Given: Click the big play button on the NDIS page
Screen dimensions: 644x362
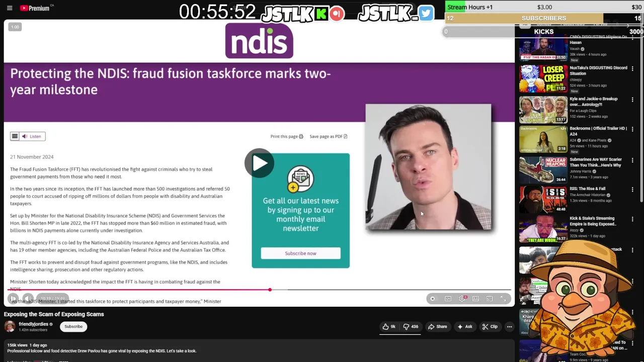Looking at the screenshot, I should click(259, 163).
